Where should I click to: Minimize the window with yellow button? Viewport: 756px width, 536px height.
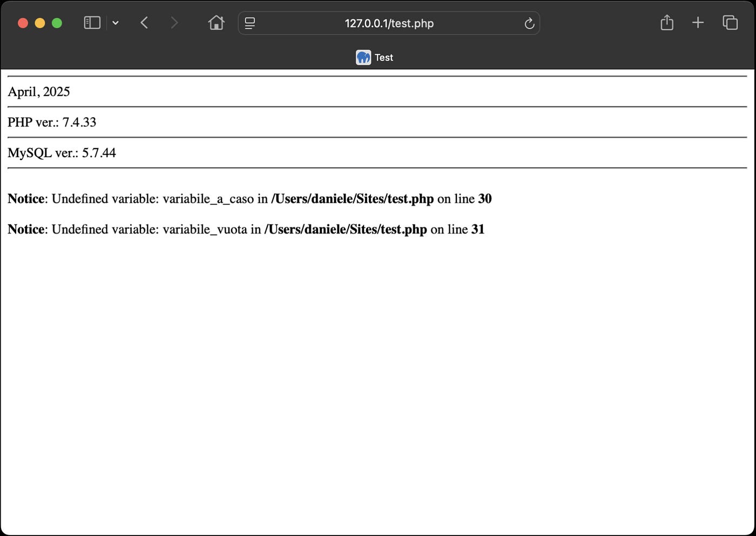40,23
